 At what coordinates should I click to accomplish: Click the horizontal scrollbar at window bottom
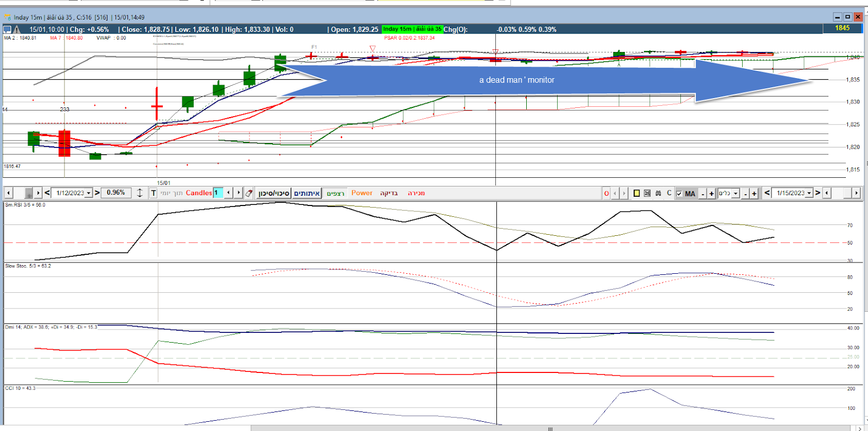click(x=551, y=428)
